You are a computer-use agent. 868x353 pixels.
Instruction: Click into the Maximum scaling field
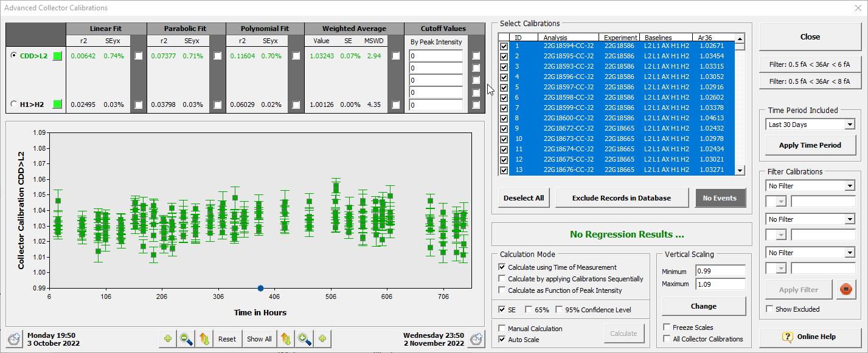pos(720,284)
